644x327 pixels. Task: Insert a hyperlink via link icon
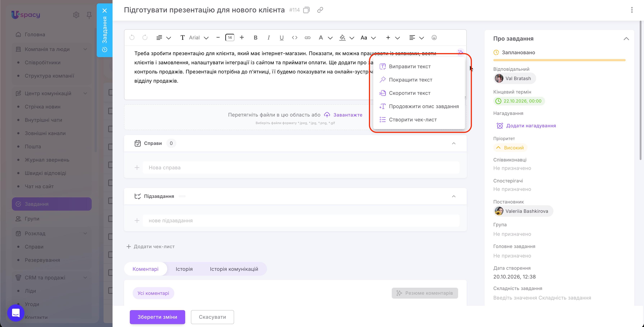pyautogui.click(x=307, y=38)
